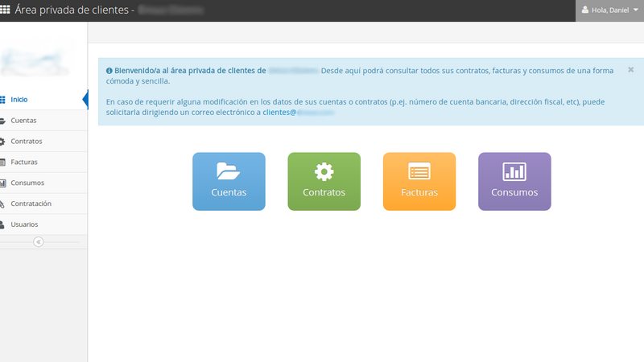Open the blue Cuentas tile
Viewport: 644px width, 362px height.
coord(229,182)
